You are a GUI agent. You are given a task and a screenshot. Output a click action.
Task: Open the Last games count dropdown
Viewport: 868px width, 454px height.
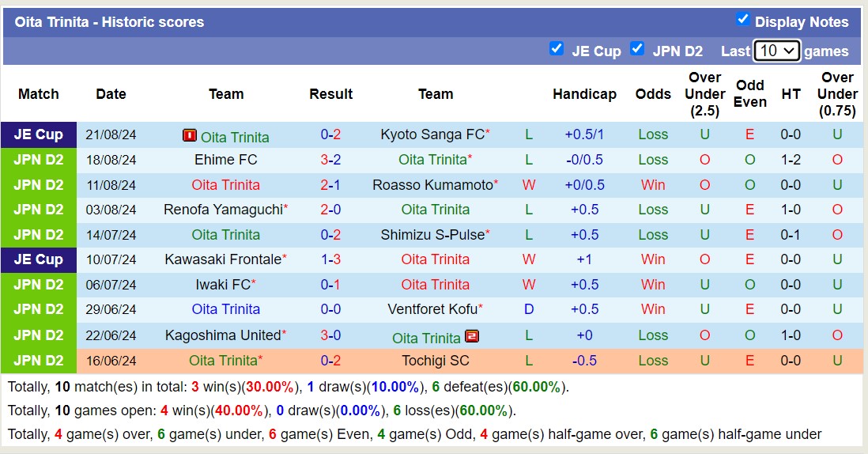click(x=776, y=51)
